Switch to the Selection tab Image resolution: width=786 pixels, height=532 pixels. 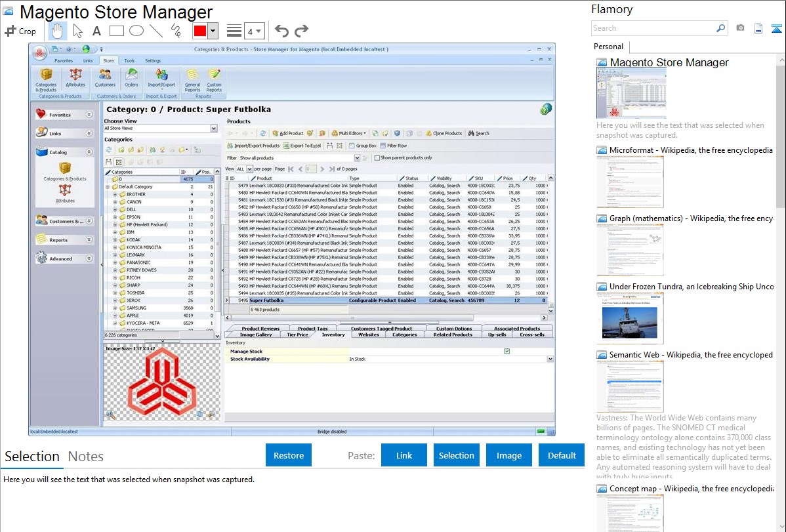tap(32, 457)
